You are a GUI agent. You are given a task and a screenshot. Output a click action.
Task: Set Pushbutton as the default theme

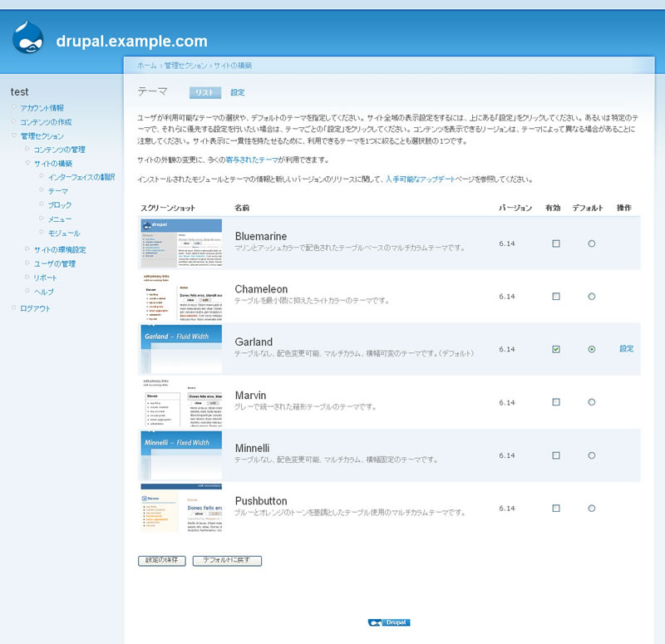592,508
